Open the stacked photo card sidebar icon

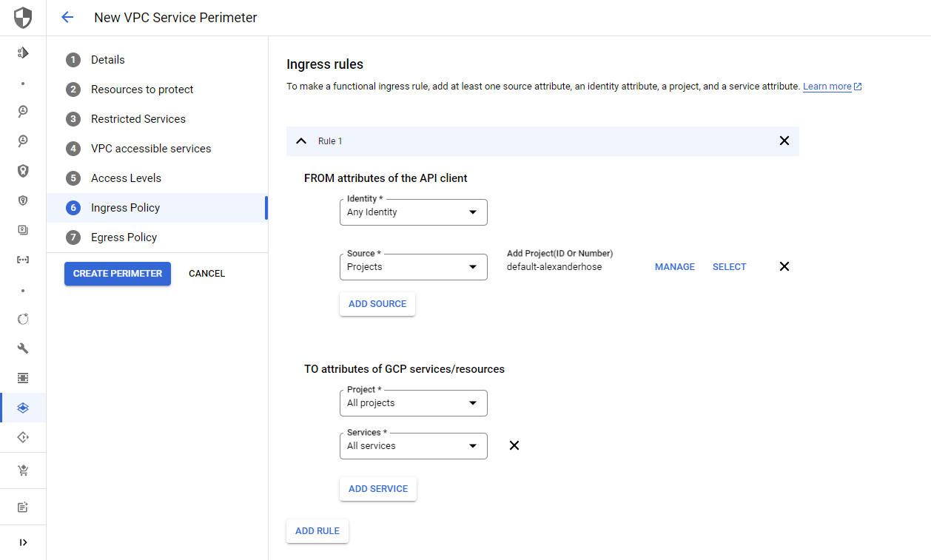coord(23,230)
